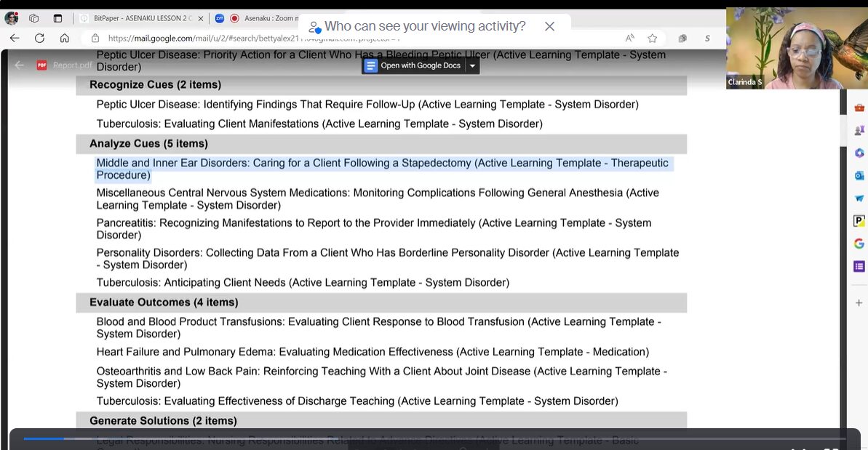This screenshot has height=450, width=868.
Task: Click the browser refresh button
Action: pos(39,38)
